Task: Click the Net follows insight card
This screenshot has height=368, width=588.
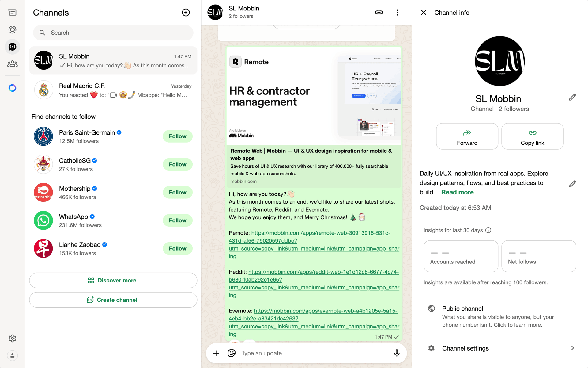Action: (x=539, y=256)
